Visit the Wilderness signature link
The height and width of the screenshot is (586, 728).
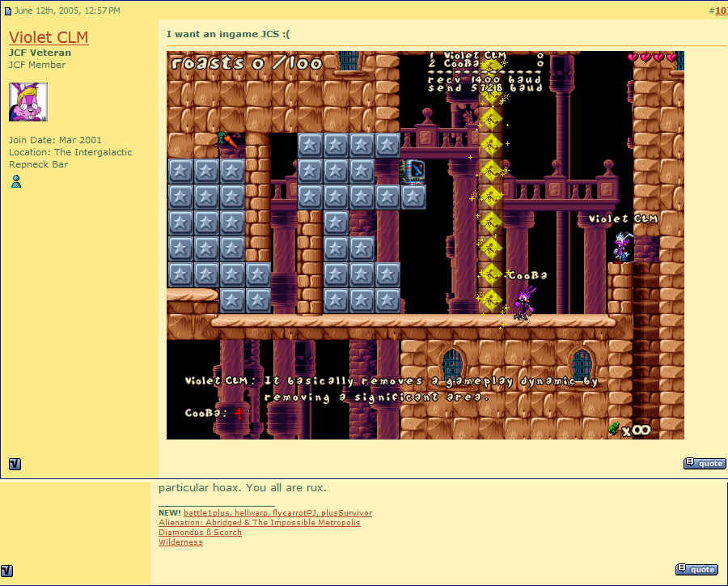click(x=180, y=541)
